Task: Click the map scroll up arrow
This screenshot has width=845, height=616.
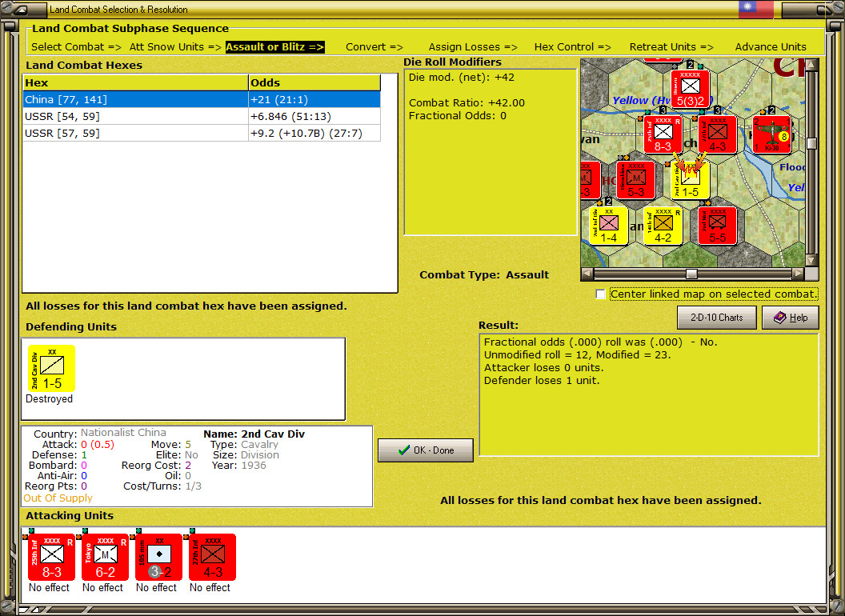Action: 811,64
